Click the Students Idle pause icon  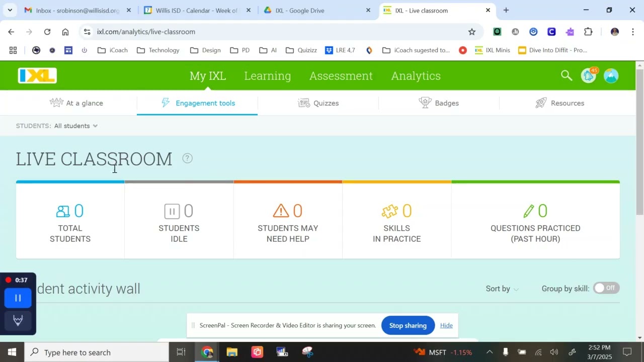(x=172, y=211)
